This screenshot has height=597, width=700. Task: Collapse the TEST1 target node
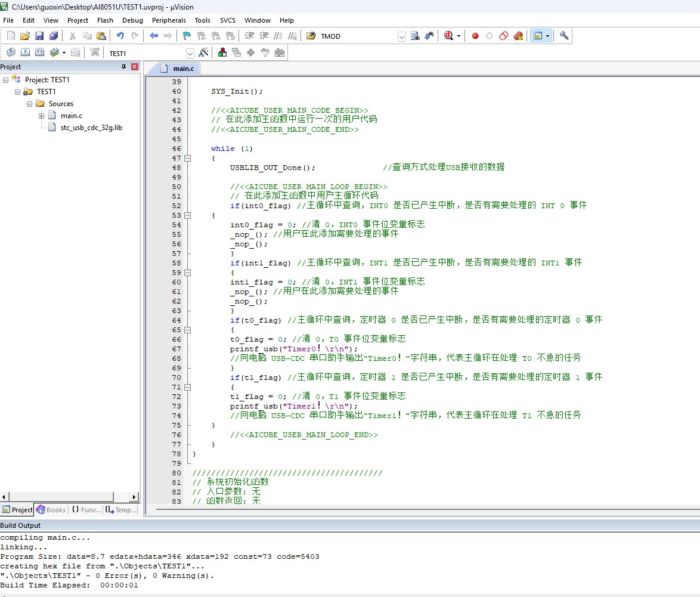(17, 92)
